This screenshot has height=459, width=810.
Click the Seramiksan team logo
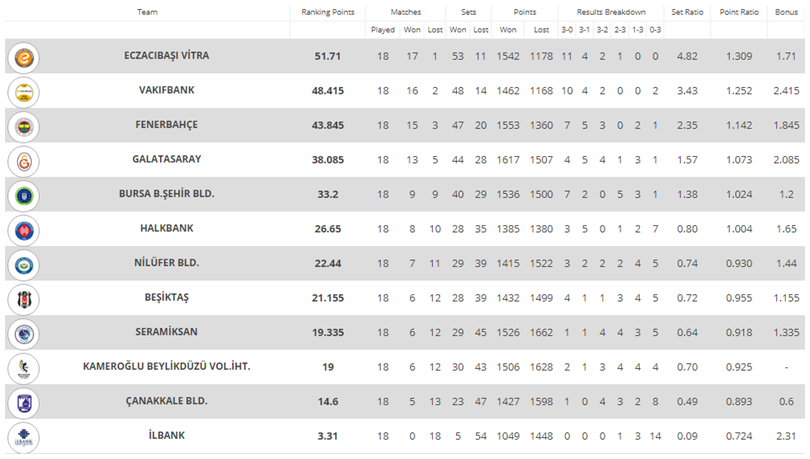point(24,334)
